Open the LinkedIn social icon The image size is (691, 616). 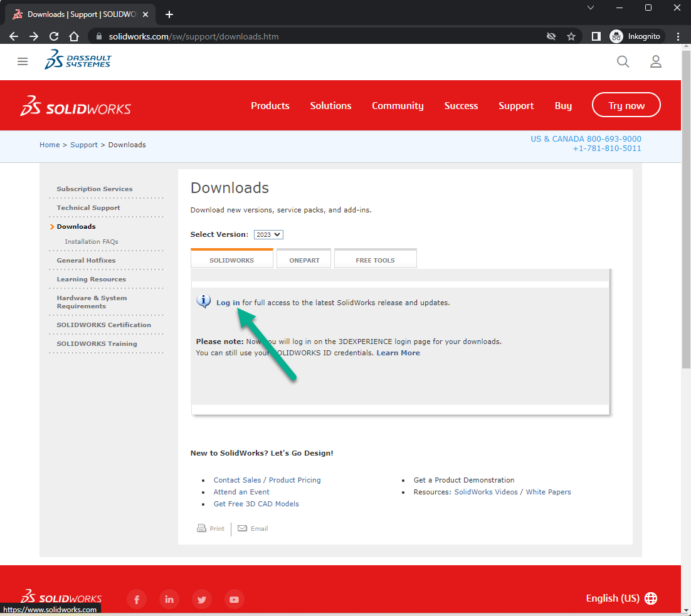pyautogui.click(x=169, y=599)
